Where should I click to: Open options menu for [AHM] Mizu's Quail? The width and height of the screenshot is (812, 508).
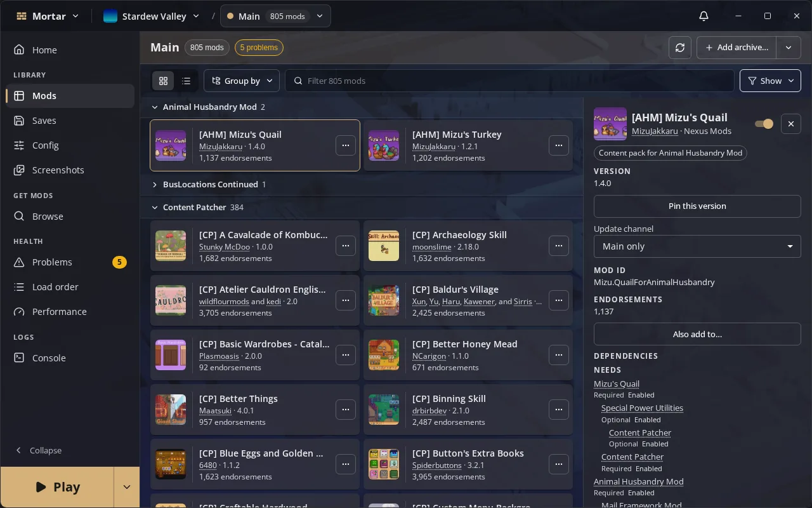346,145
